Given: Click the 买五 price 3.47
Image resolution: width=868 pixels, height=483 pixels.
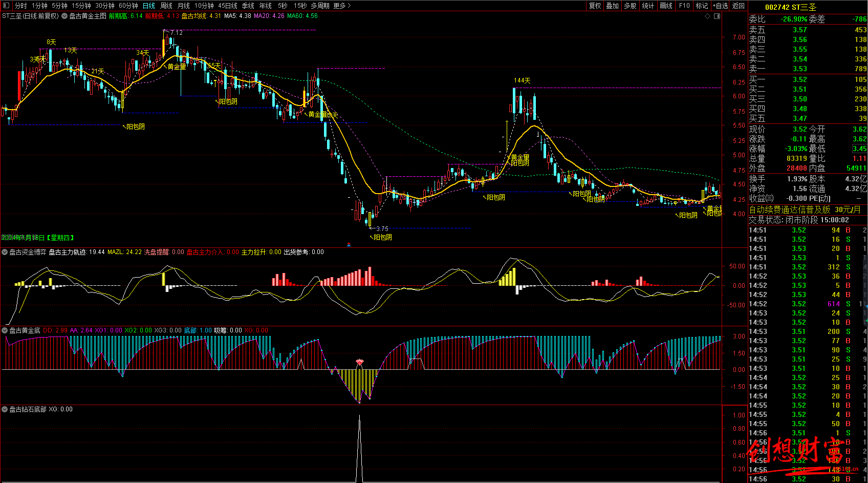Looking at the screenshot, I should coord(799,118).
